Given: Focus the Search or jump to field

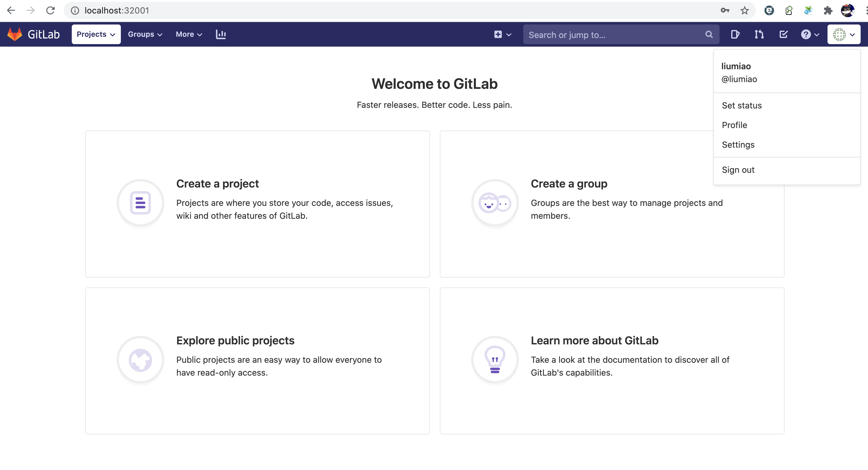Looking at the screenshot, I should coord(621,35).
